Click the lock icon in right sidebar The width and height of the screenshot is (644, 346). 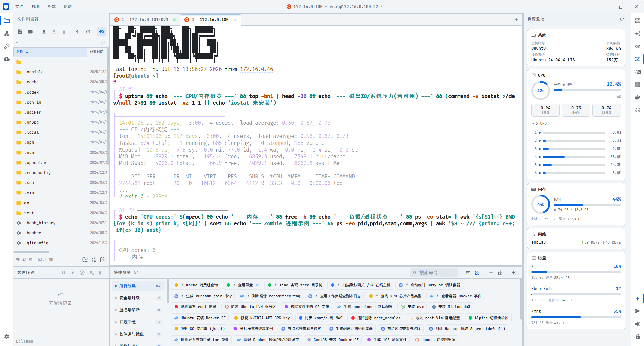[x=638, y=337]
